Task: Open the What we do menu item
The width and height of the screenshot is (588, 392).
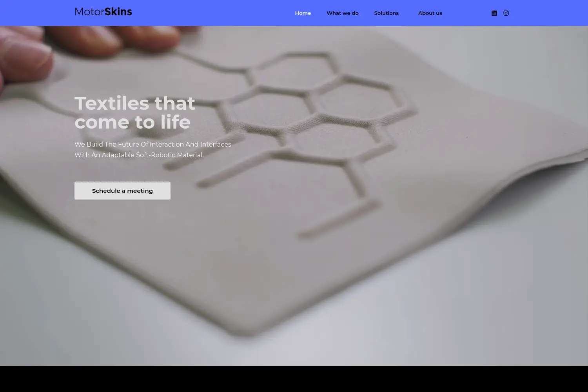Action: pyautogui.click(x=342, y=13)
